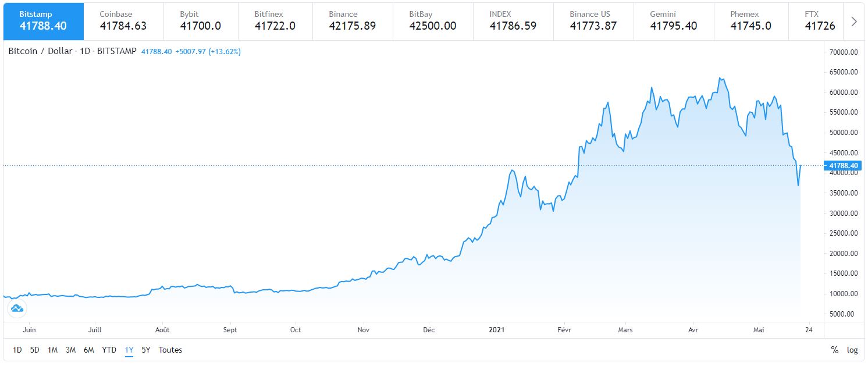
Task: Set time range to 5D
Action: coord(35,350)
